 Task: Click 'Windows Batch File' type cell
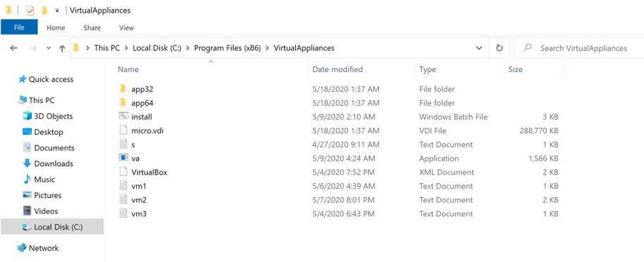click(x=453, y=117)
